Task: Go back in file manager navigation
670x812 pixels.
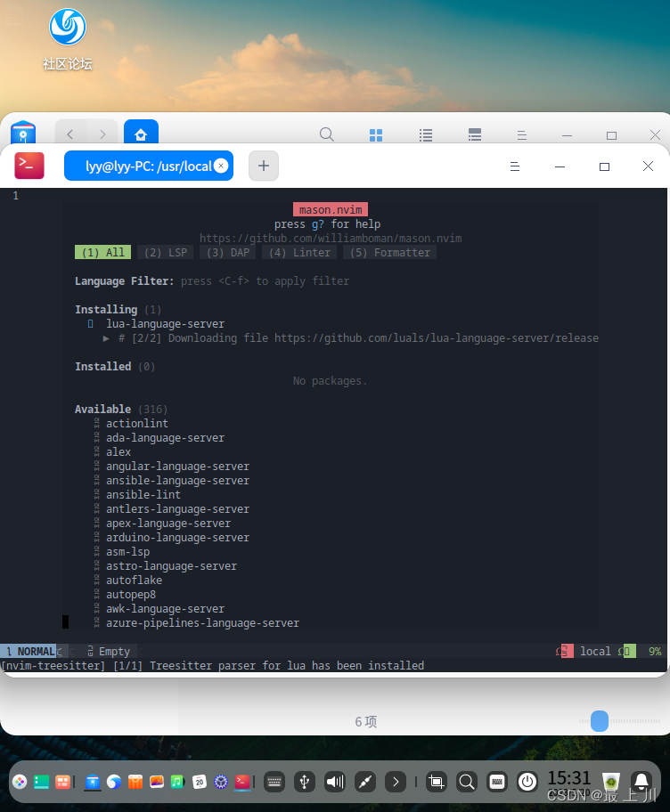Action: click(x=70, y=134)
